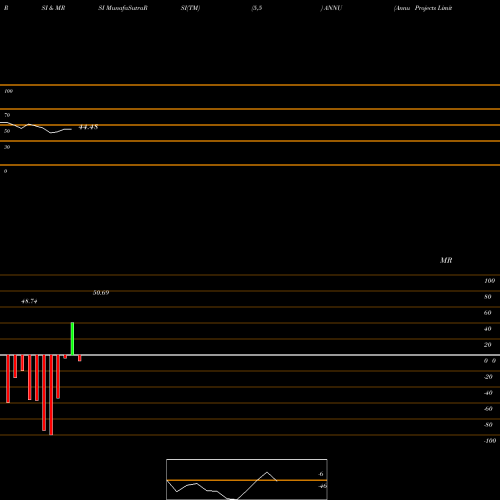Image resolution: width=500 pixels, height=500 pixels.
Task: Open the mini chart thumbnail at the bottom
Action: point(247,479)
